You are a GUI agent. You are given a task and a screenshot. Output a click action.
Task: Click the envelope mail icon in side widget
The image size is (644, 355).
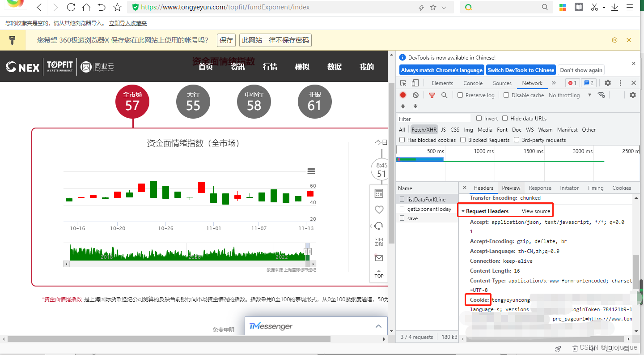point(379,258)
